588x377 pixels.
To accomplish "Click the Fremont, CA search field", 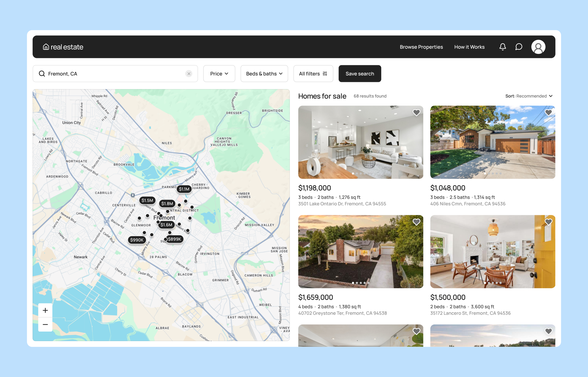I will [x=113, y=74].
